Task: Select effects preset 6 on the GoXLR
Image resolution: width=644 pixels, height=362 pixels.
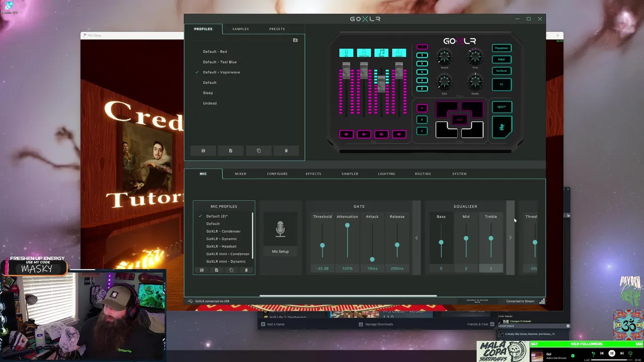Action: [422, 89]
